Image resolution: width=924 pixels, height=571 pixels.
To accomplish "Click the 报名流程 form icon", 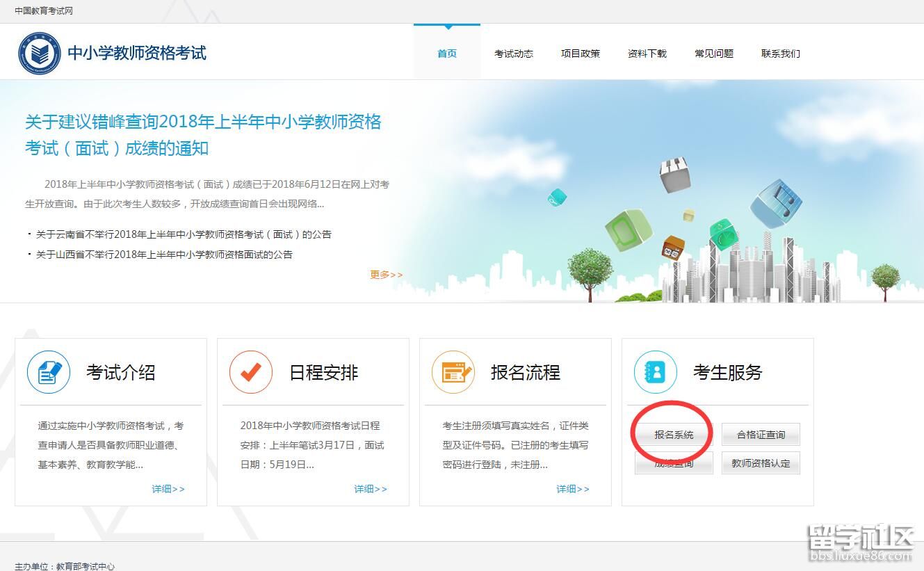I will tap(453, 373).
